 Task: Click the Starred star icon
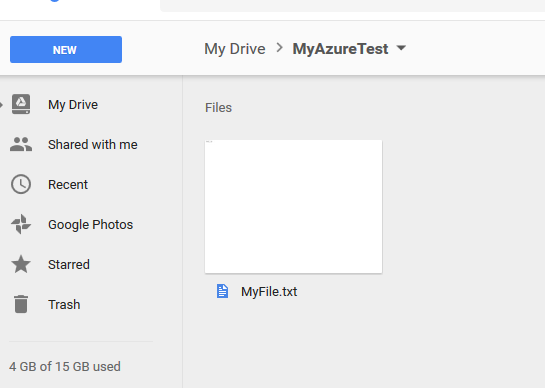tap(21, 264)
